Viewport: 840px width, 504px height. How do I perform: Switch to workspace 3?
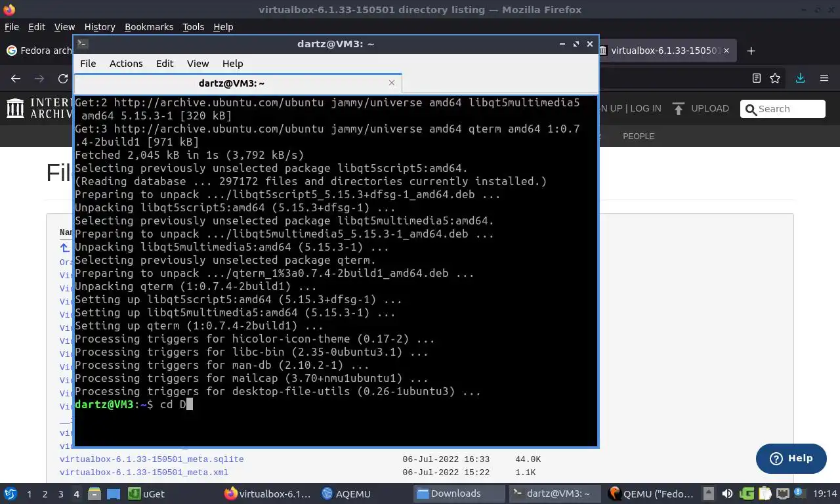click(60, 493)
